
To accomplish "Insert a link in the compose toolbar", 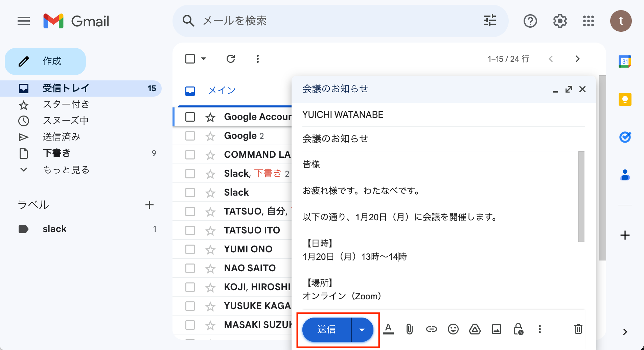I will click(x=431, y=329).
